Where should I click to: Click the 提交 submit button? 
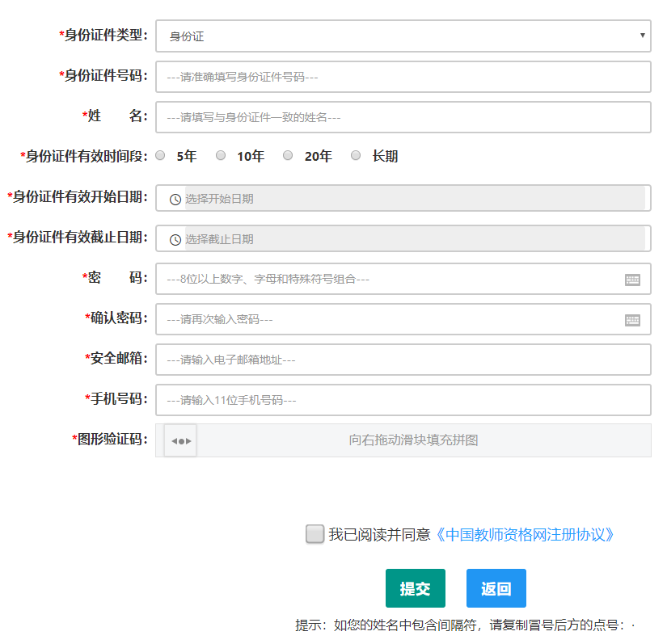tap(415, 588)
